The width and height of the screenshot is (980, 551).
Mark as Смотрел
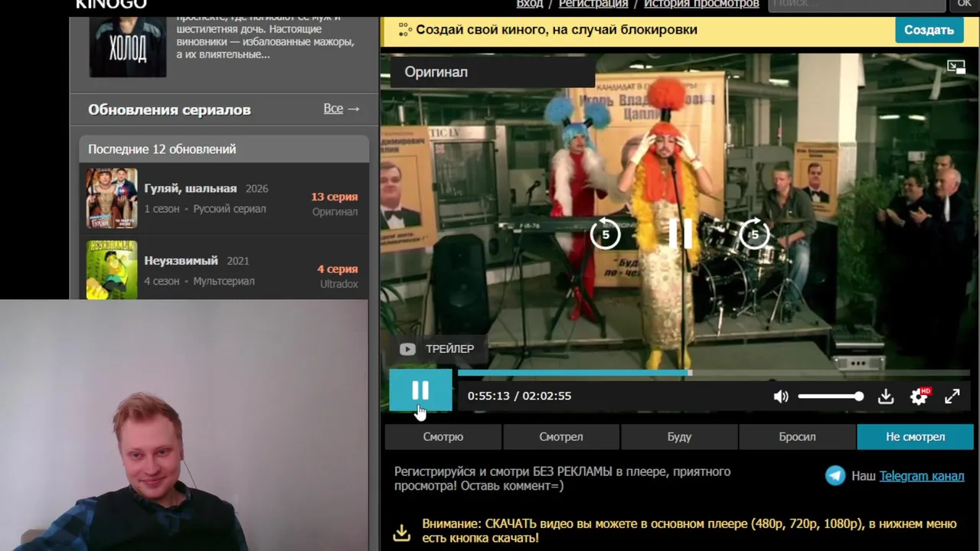[561, 437]
